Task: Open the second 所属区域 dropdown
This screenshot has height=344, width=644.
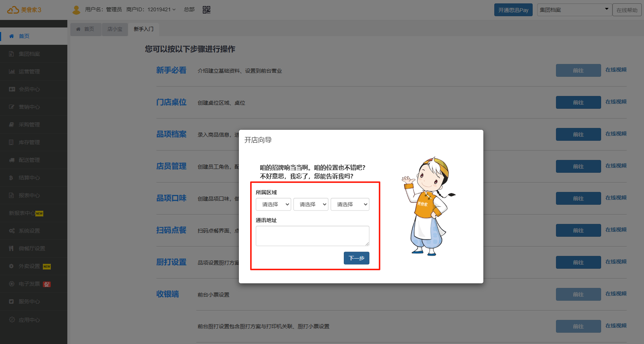Action: (311, 204)
